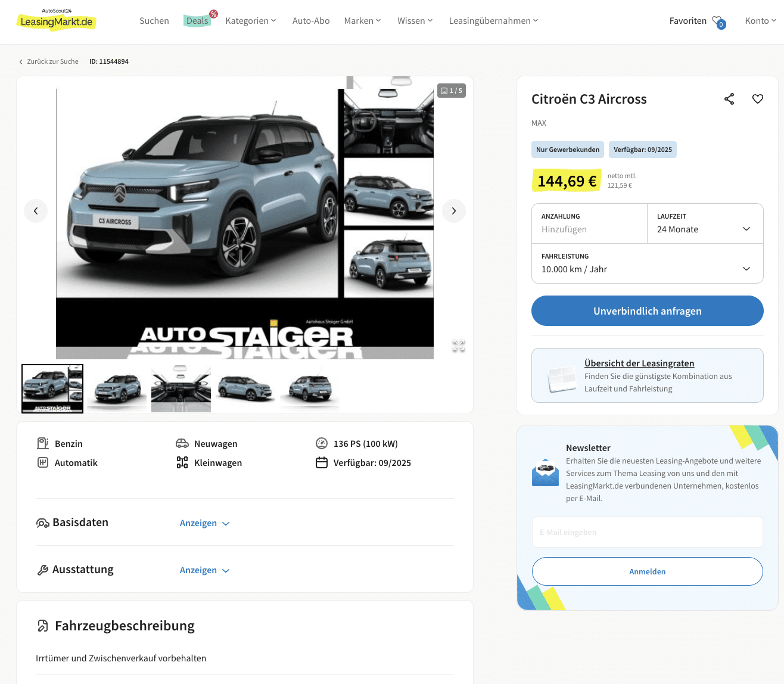Click the newsletter envelope icon
784x684 pixels.
[x=545, y=473]
